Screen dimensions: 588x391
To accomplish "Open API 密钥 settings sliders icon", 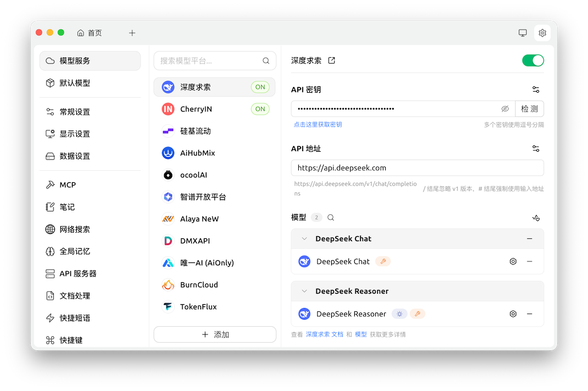I will 536,90.
